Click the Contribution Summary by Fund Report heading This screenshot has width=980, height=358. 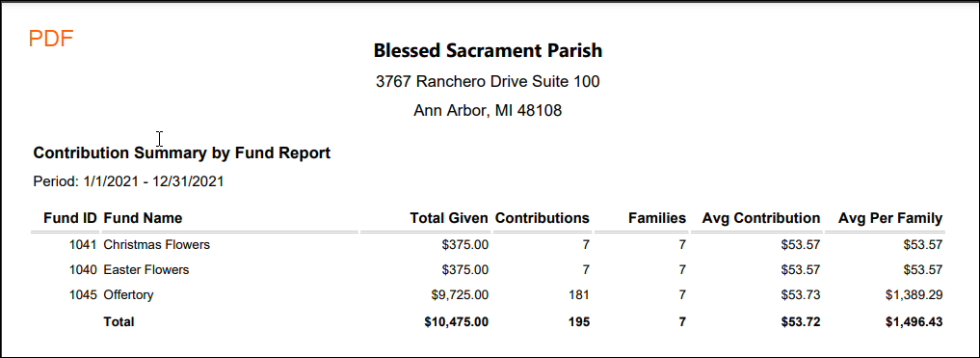[x=182, y=152]
